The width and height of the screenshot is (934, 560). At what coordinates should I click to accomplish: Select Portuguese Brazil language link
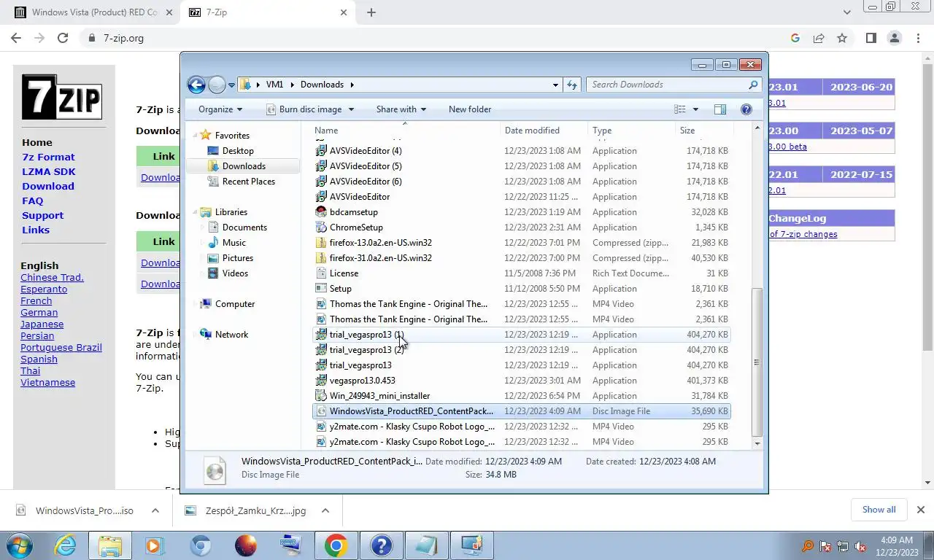point(61,348)
